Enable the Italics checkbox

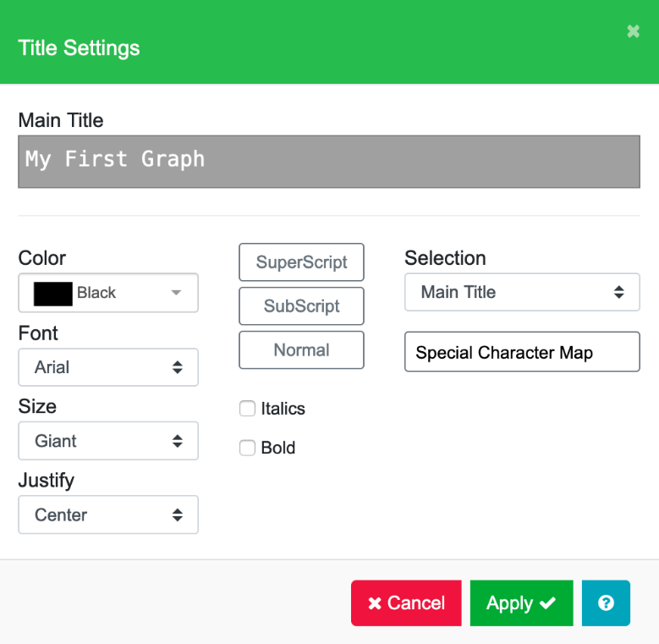coord(247,409)
